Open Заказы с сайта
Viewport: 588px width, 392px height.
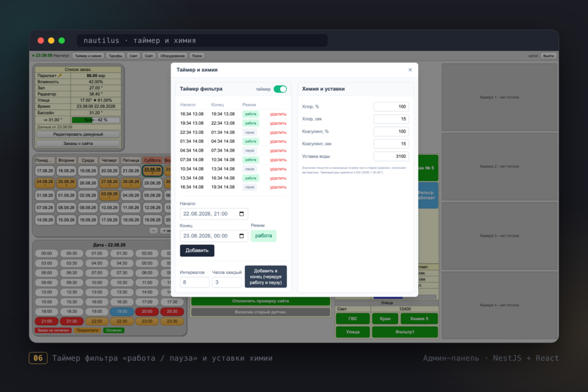pos(78,143)
